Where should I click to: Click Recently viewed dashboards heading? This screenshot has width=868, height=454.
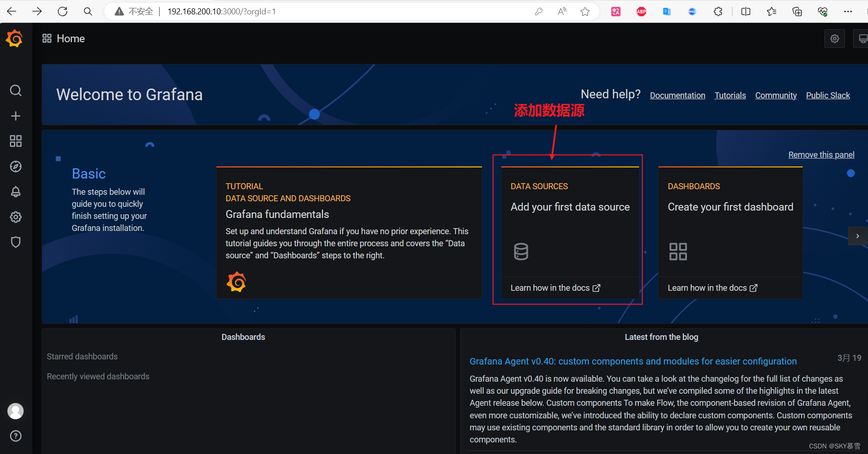coord(98,377)
